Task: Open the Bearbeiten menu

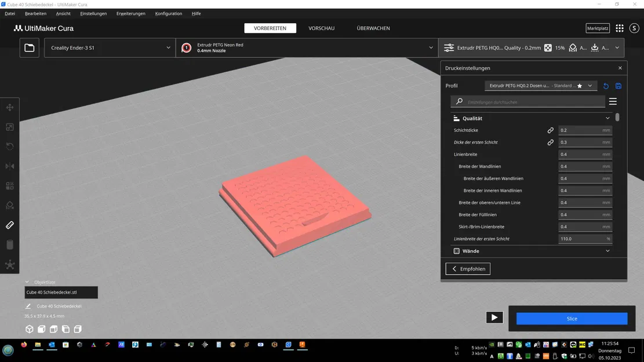Action: 35,13
